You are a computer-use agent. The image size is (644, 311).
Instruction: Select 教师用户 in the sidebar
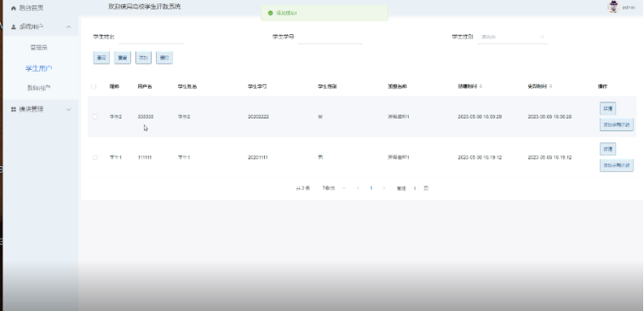click(x=39, y=88)
